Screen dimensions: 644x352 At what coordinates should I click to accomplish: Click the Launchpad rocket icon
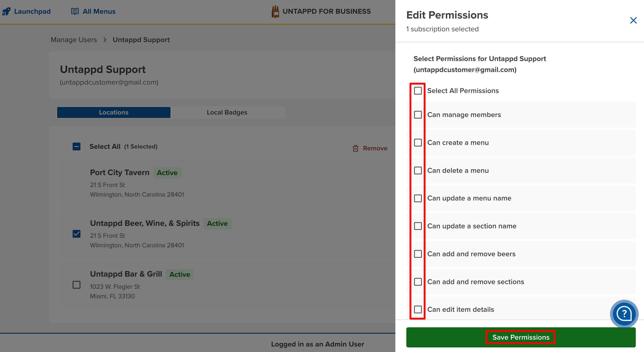click(6, 11)
